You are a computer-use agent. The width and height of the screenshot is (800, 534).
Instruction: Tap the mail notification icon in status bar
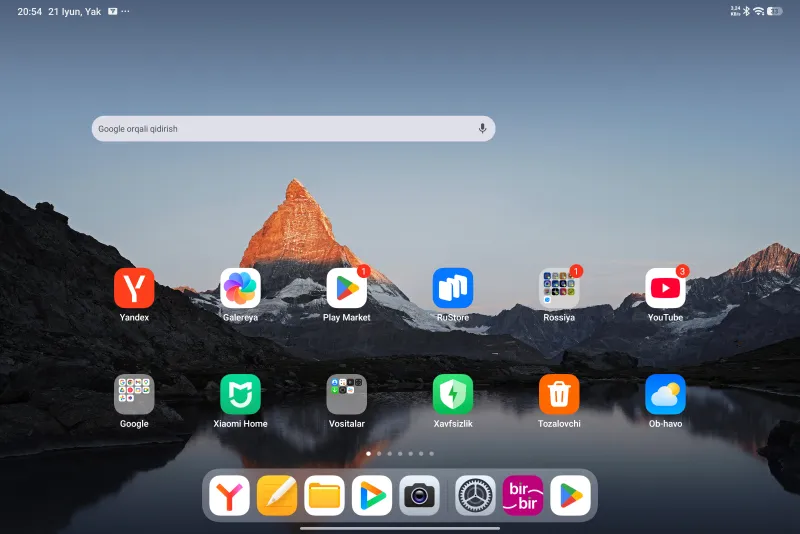coord(113,11)
